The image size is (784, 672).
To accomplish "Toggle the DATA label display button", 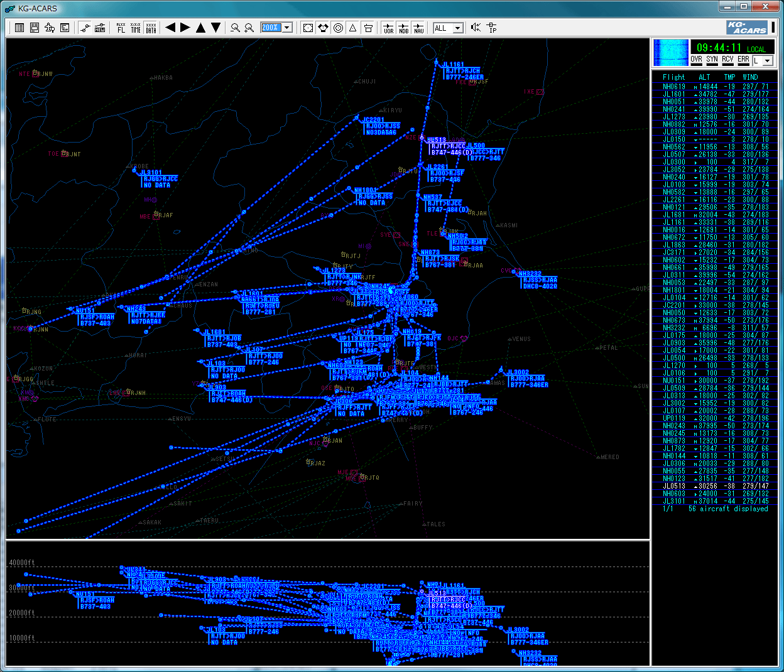I will [151, 28].
